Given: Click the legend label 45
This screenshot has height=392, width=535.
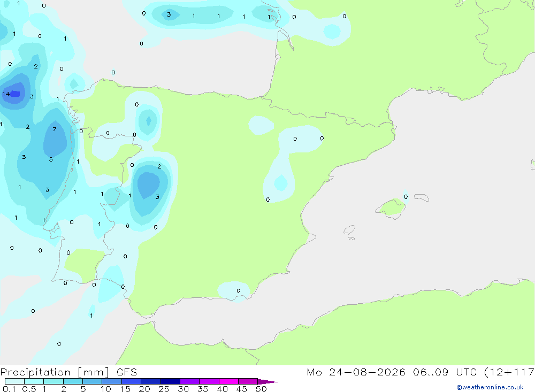Looking at the screenshot, I should (x=242, y=389).
